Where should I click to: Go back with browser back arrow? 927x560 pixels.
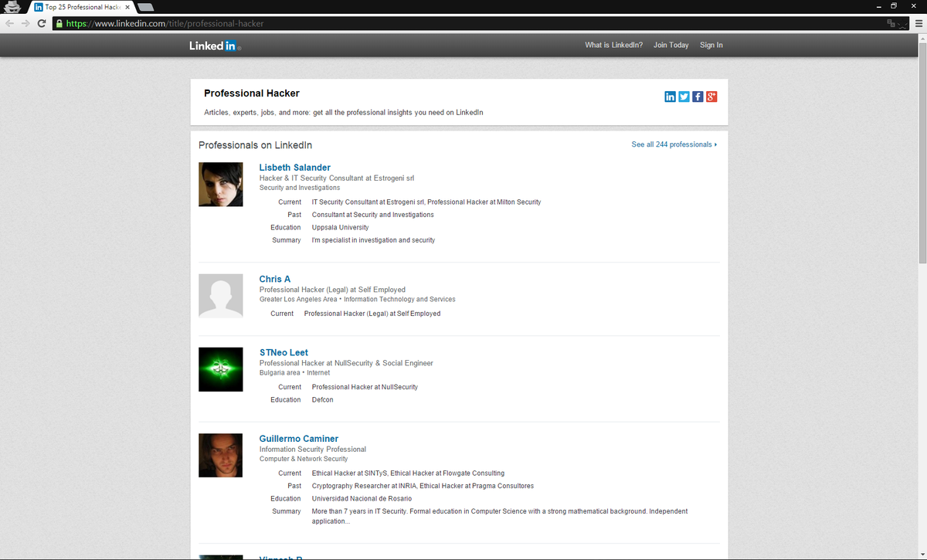(9, 23)
